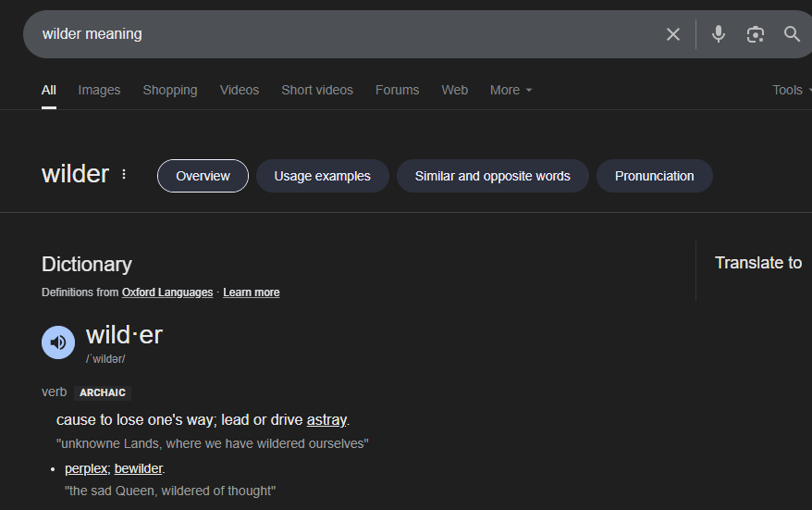The height and width of the screenshot is (510, 812).
Task: Open the Short videos tab
Action: [x=317, y=90]
